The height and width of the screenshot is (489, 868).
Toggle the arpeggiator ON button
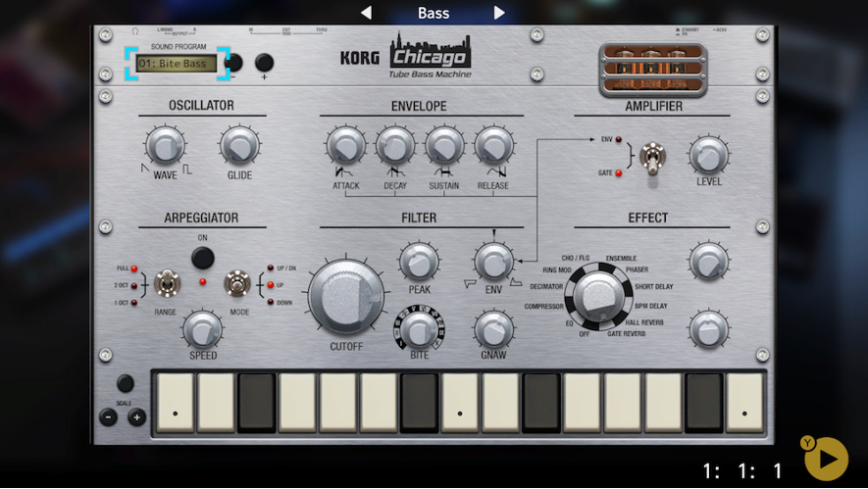(202, 258)
